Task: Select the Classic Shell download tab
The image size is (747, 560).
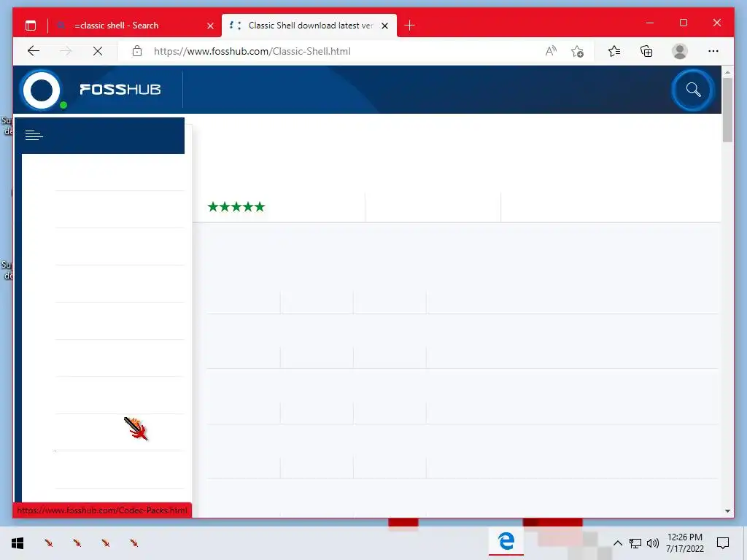Action: pyautogui.click(x=310, y=26)
